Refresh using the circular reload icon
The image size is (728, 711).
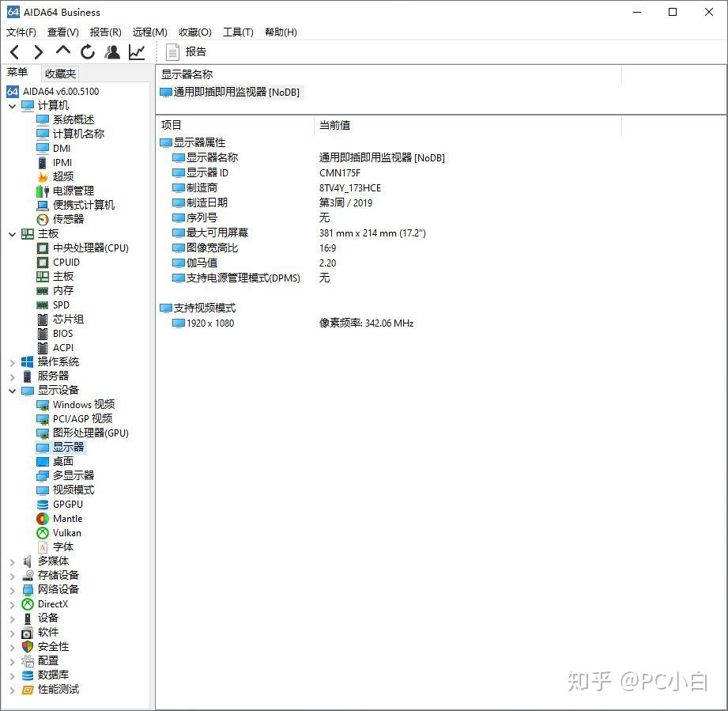(87, 51)
